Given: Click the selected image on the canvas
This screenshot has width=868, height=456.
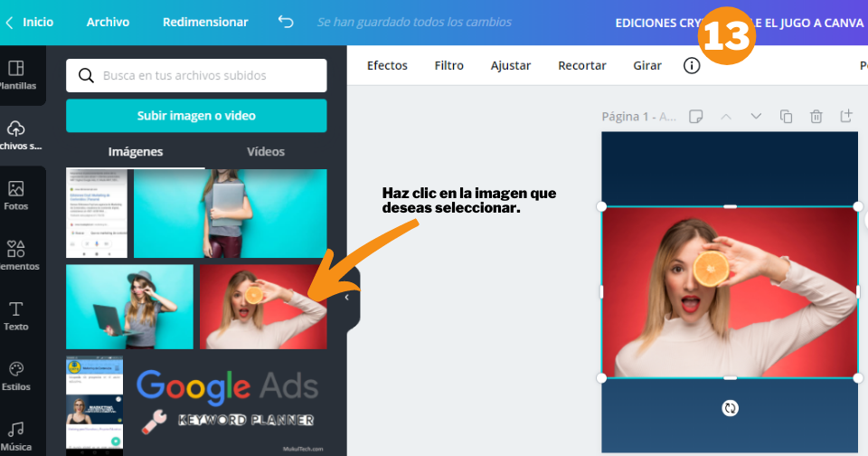Looking at the screenshot, I should 730,292.
